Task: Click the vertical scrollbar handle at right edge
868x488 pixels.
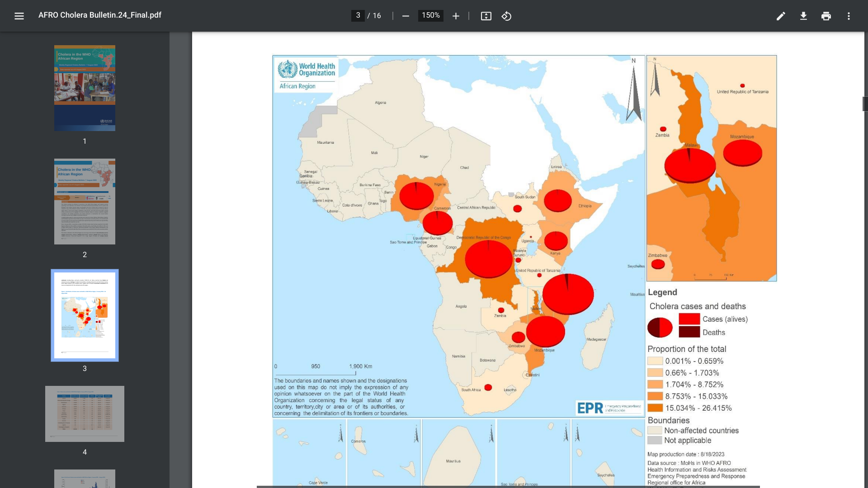Action: click(x=865, y=104)
